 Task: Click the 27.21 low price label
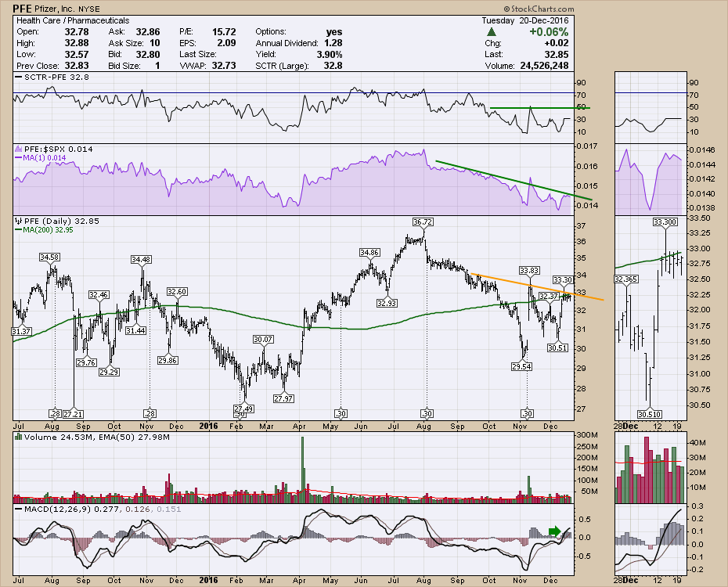74,414
